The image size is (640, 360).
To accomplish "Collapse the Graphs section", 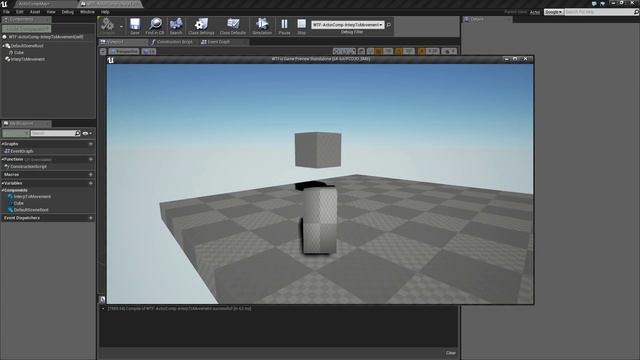I will (2, 144).
